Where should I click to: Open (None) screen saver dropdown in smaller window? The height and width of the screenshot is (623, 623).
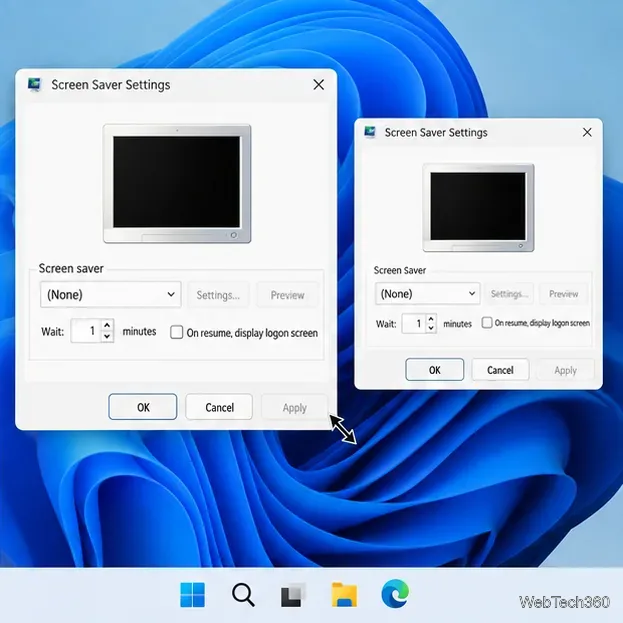tap(428, 294)
